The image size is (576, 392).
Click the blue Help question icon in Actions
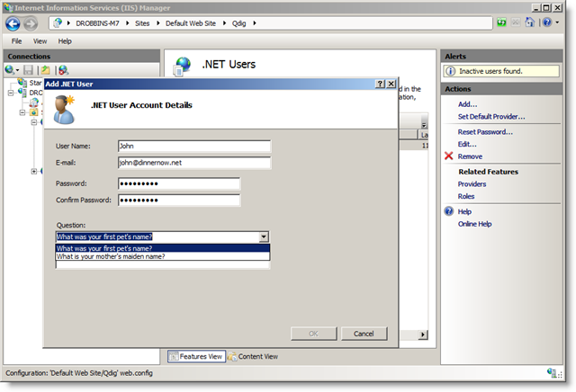click(x=449, y=211)
